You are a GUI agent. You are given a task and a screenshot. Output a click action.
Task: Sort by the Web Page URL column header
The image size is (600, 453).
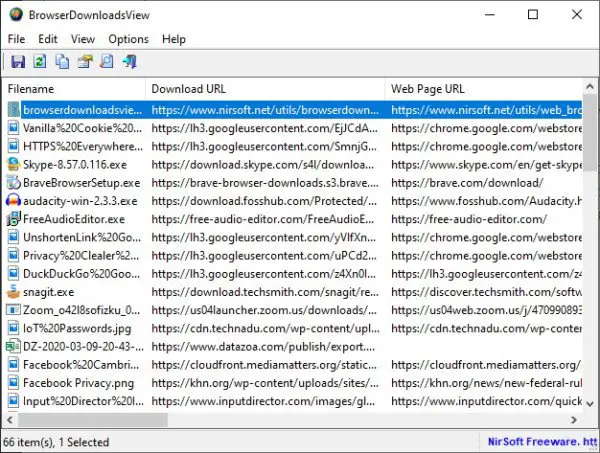pos(484,89)
